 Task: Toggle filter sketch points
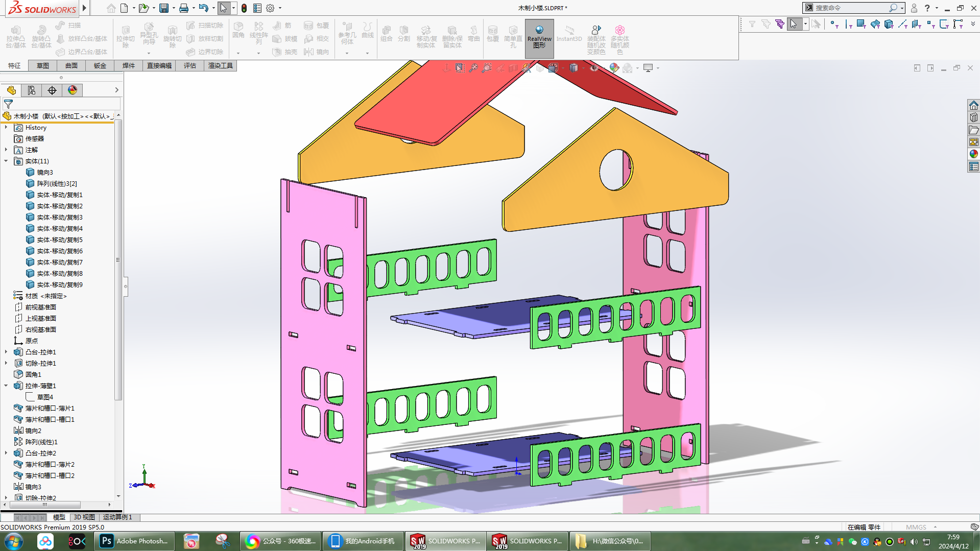930,24
